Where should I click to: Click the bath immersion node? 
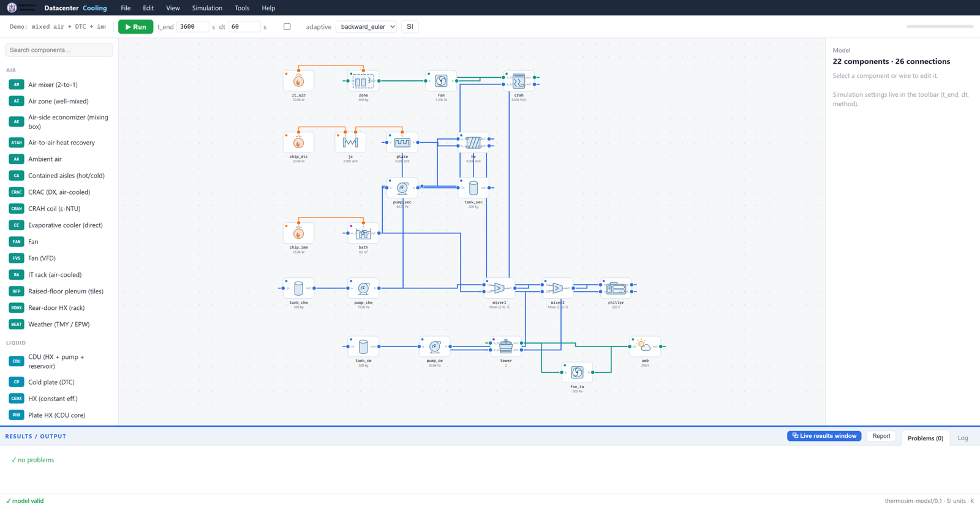[x=363, y=233]
